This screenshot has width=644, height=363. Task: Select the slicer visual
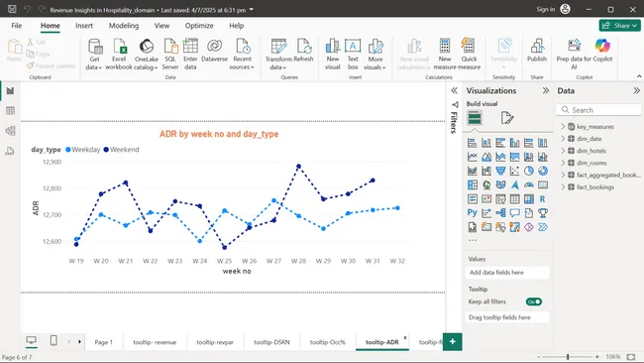(x=500, y=199)
